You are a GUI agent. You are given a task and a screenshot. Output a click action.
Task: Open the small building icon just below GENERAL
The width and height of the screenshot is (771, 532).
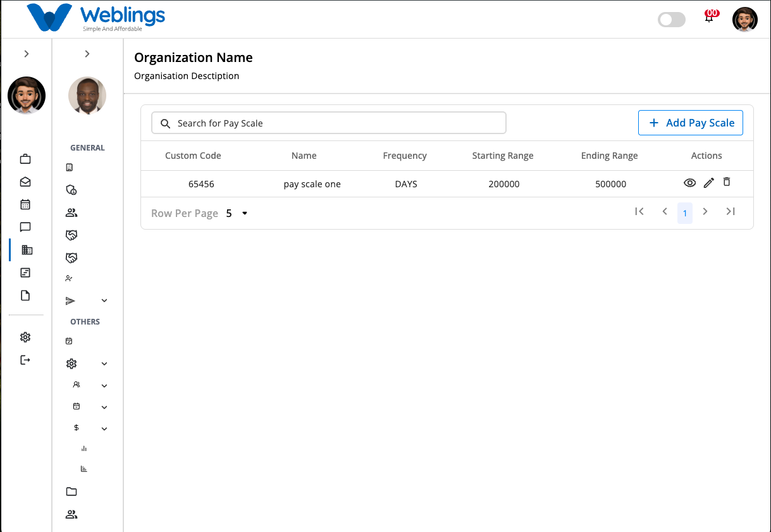(x=69, y=168)
